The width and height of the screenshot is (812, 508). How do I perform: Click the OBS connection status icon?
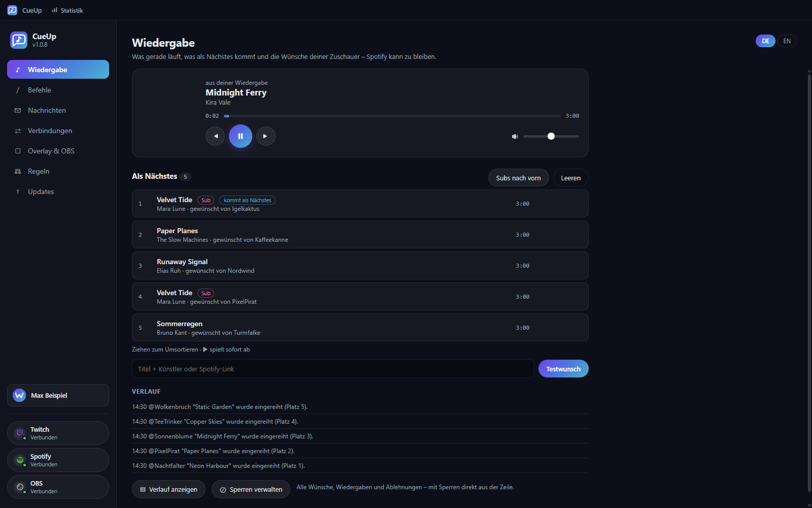pos(20,487)
